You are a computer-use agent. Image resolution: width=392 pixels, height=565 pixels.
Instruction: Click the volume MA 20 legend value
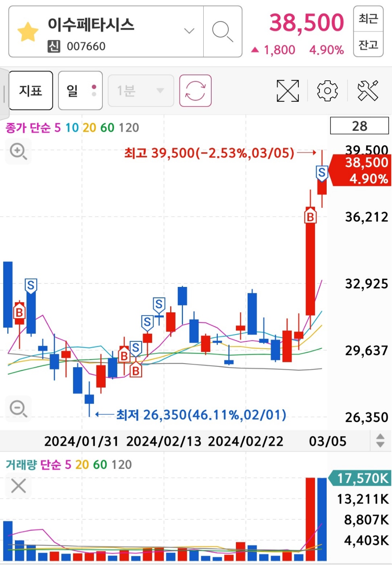tap(82, 465)
